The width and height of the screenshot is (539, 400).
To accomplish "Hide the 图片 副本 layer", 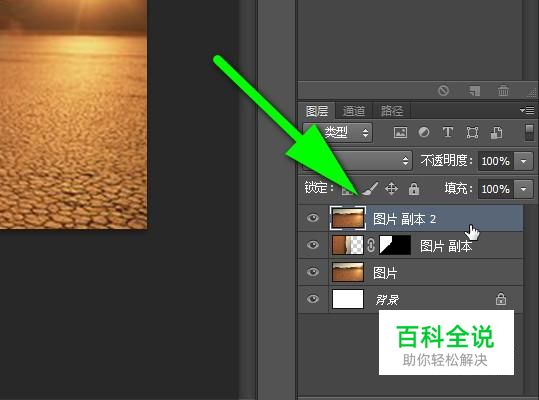I will click(x=313, y=245).
